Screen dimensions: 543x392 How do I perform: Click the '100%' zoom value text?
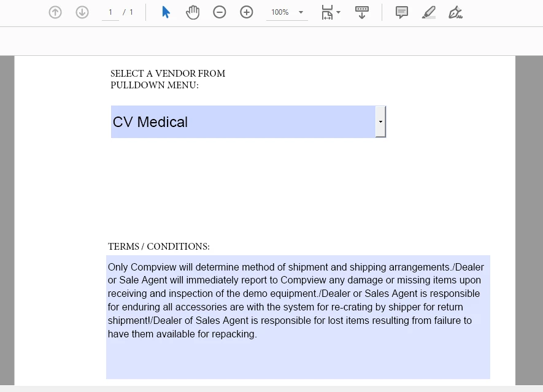(x=280, y=12)
